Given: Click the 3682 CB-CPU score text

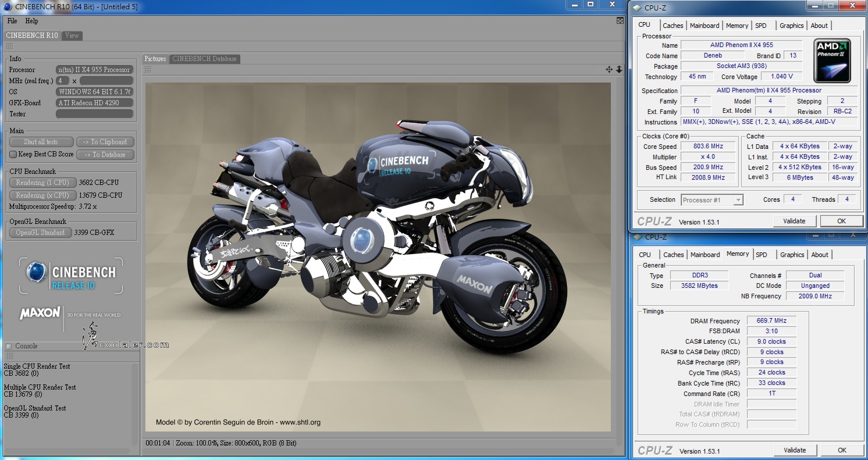Looking at the screenshot, I should point(99,183).
